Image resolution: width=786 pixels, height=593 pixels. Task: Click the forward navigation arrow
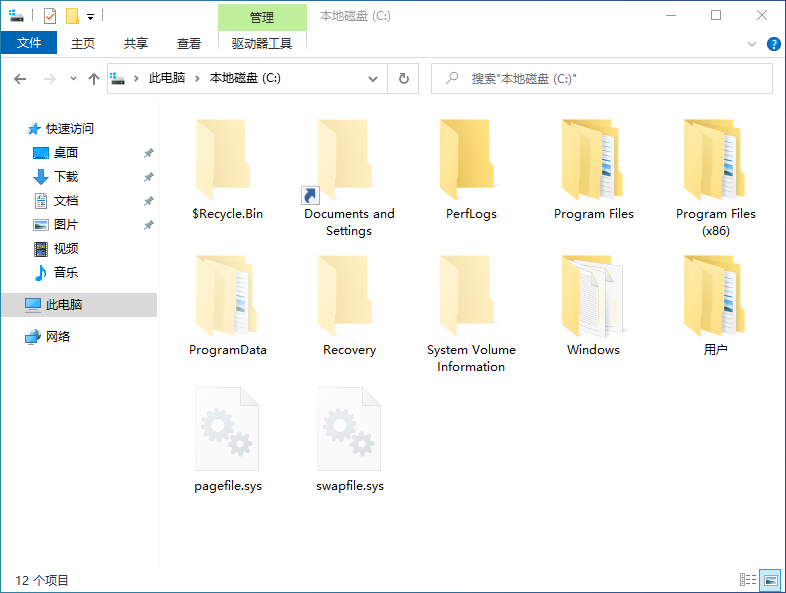coord(49,79)
